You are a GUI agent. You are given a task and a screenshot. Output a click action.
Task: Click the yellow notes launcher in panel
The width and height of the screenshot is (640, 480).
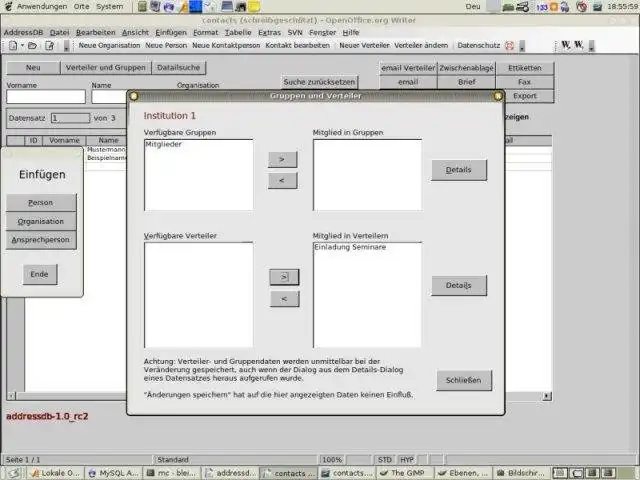click(x=254, y=6)
